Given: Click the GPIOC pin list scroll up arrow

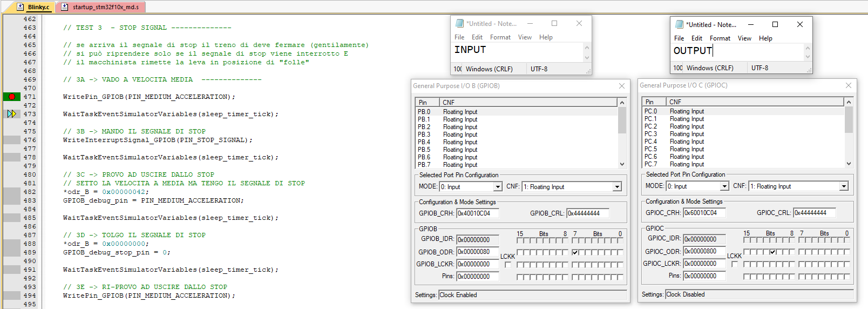Looking at the screenshot, I should 849,102.
